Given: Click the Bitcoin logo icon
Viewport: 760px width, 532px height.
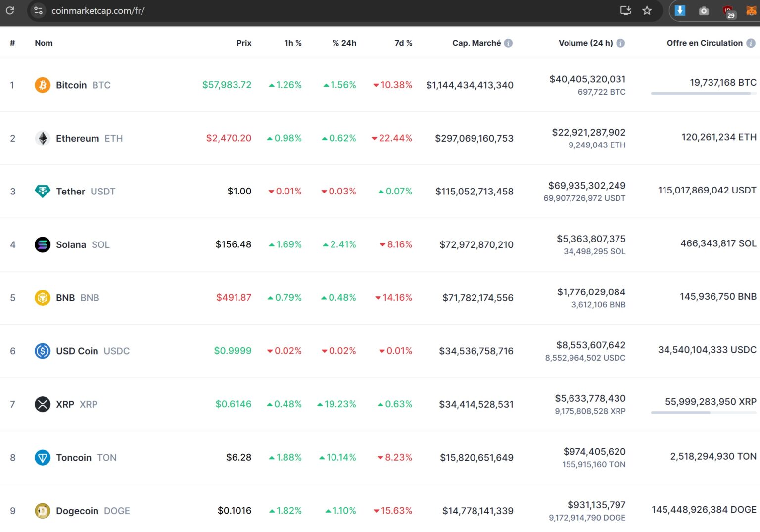Looking at the screenshot, I should coord(43,85).
